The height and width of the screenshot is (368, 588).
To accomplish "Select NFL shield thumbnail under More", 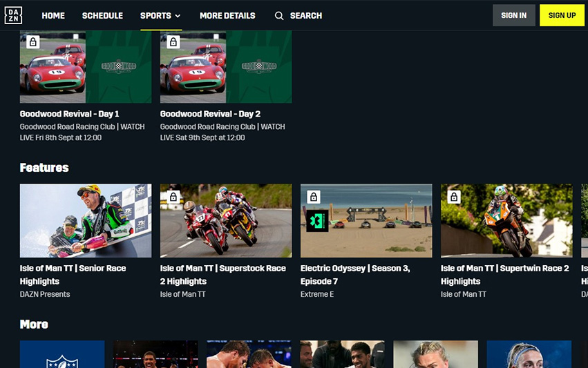I will pyautogui.click(x=62, y=354).
